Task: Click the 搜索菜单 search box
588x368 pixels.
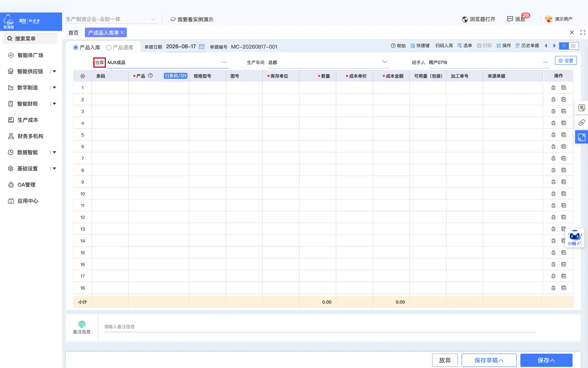Action: point(31,39)
